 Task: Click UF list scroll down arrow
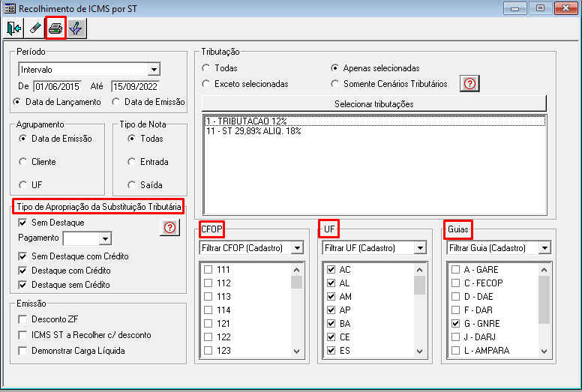pyautogui.click(x=420, y=352)
